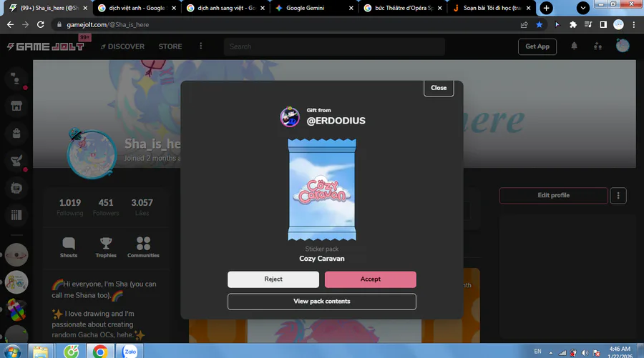644x358 pixels.
Task: Close the gift dialog
Action: [x=439, y=88]
